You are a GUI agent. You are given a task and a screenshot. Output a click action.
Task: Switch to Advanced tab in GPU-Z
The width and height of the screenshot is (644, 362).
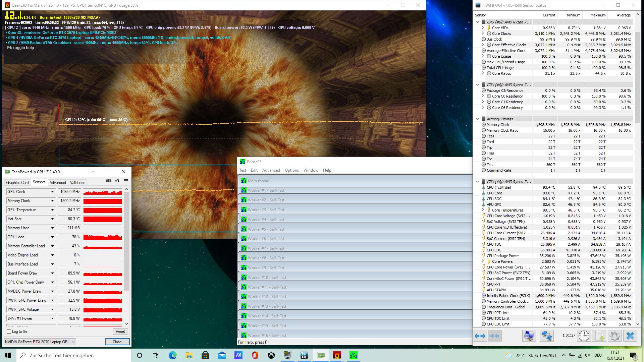click(x=58, y=183)
